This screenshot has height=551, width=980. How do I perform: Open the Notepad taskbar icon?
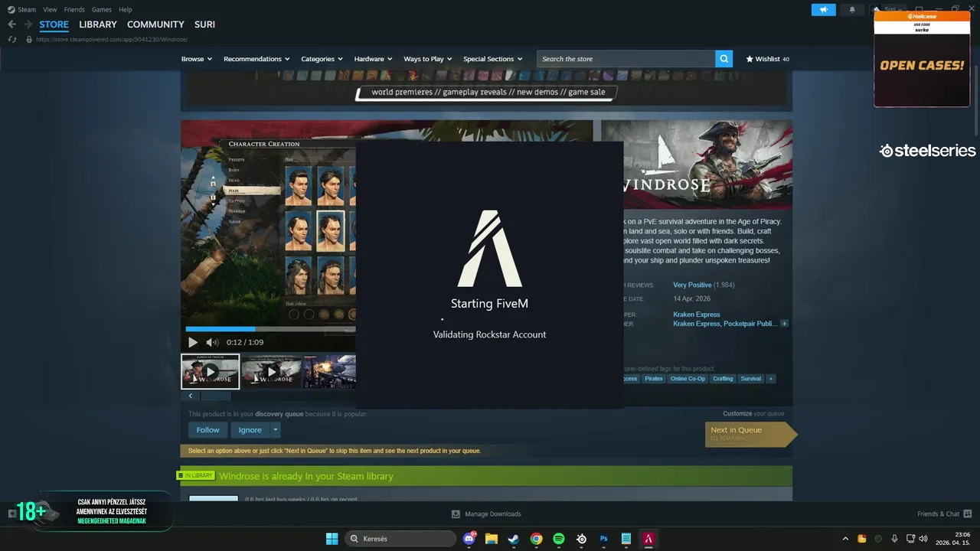(626, 539)
